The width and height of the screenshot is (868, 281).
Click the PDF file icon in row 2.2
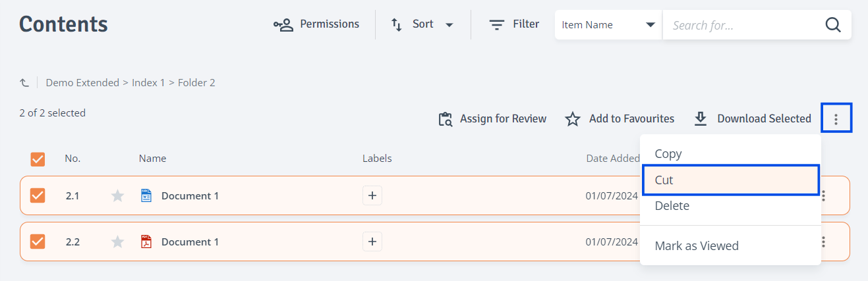pyautogui.click(x=146, y=242)
